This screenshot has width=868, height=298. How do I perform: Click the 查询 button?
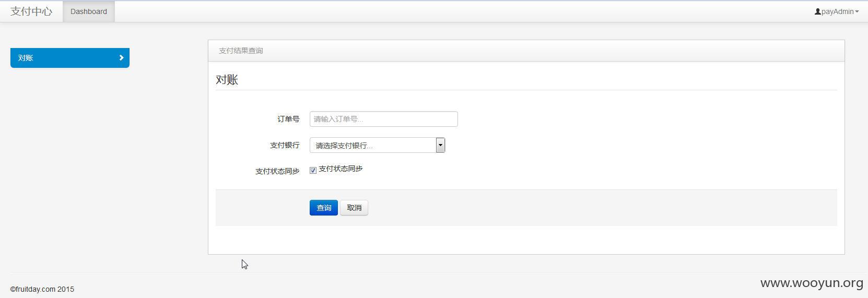(324, 208)
